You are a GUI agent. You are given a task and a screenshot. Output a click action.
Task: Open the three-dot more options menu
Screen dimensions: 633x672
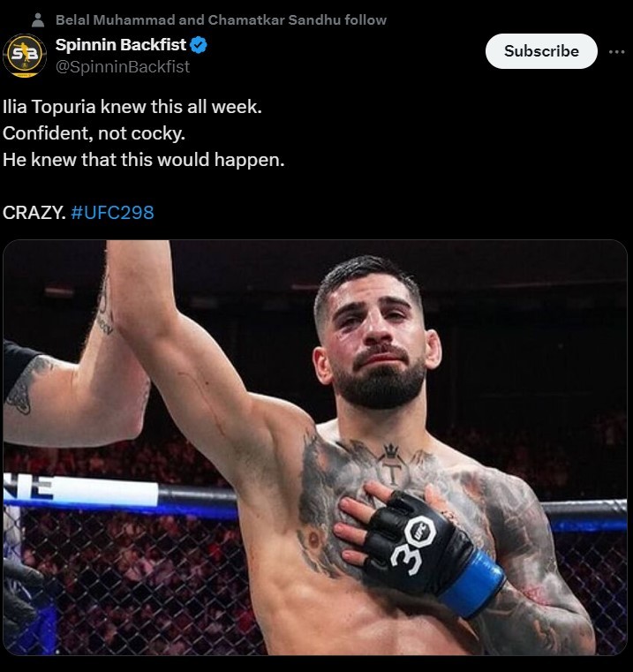coord(617,52)
